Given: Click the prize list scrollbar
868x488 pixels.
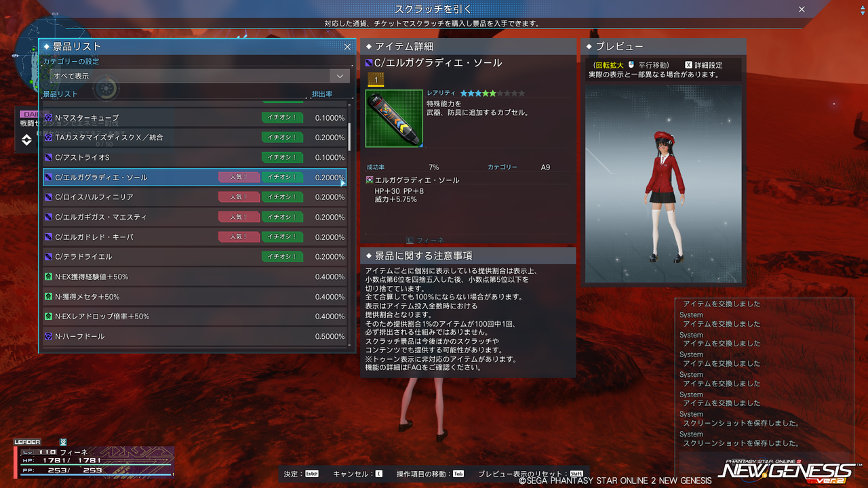Looking at the screenshot, I should tap(350, 137).
